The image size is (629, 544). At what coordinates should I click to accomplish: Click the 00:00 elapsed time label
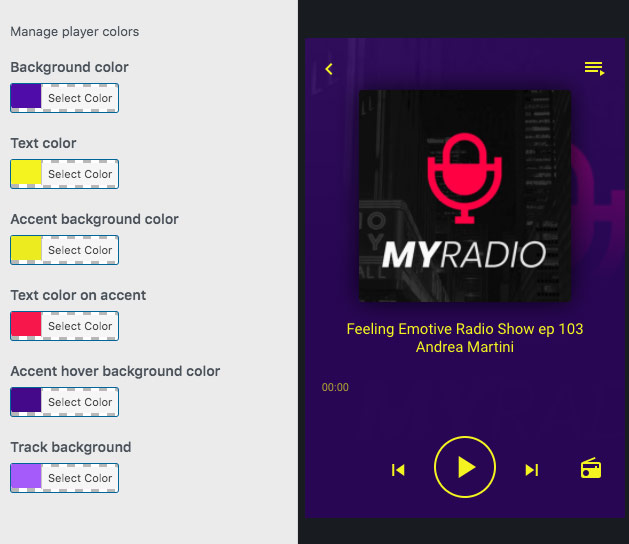coord(335,388)
